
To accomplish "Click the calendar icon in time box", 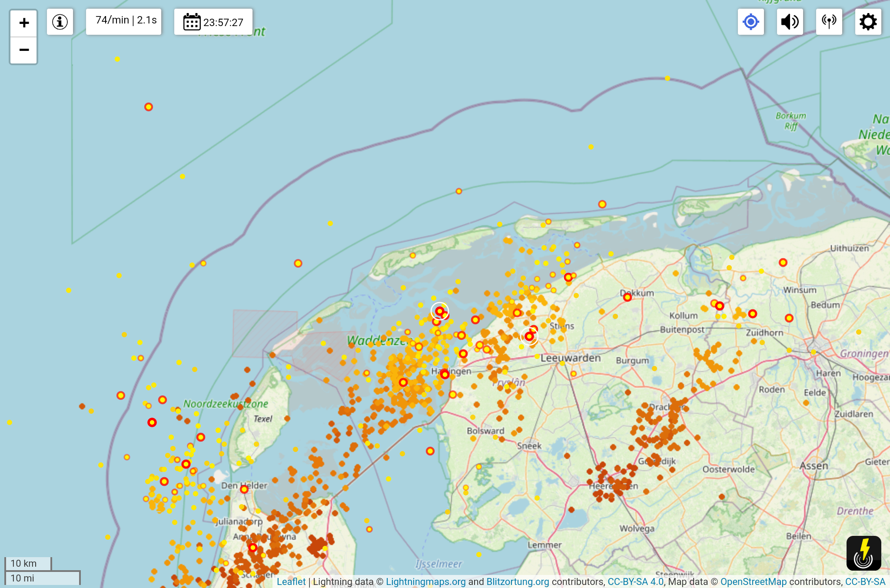I will click(192, 22).
